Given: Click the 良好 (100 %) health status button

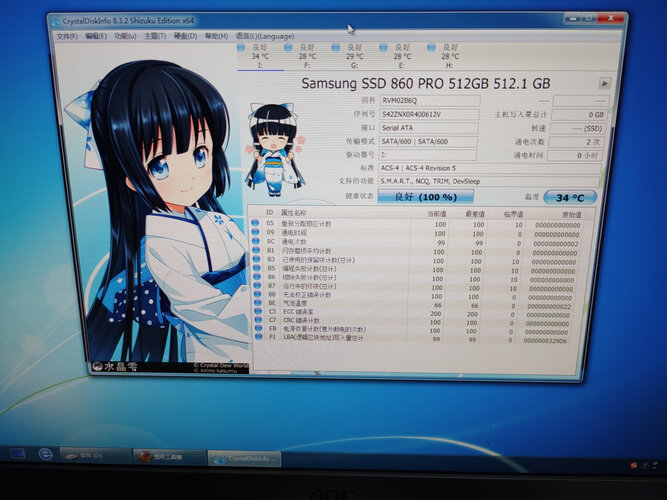Looking at the screenshot, I should pos(425,197).
